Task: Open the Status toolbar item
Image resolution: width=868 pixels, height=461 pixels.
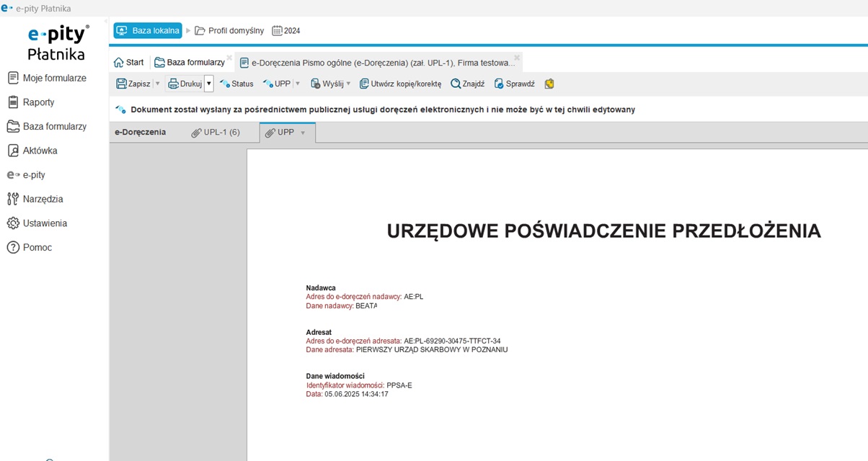Action: tap(236, 84)
